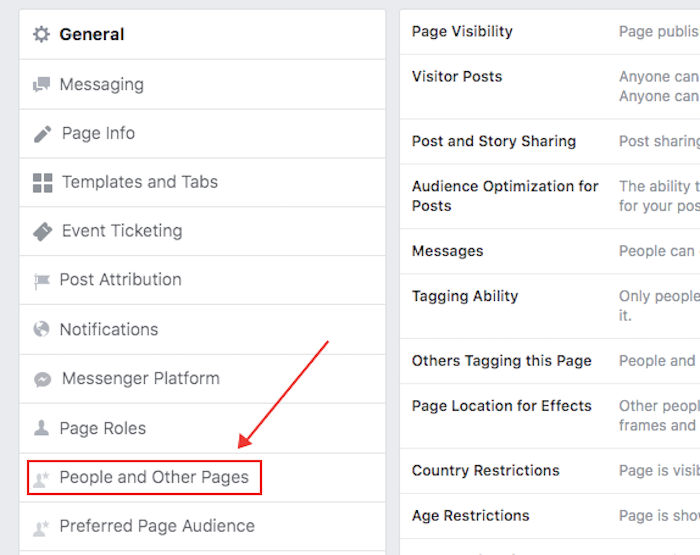Click the Event Ticketing ticket icon
Screen dimensions: 700x555
(42, 232)
